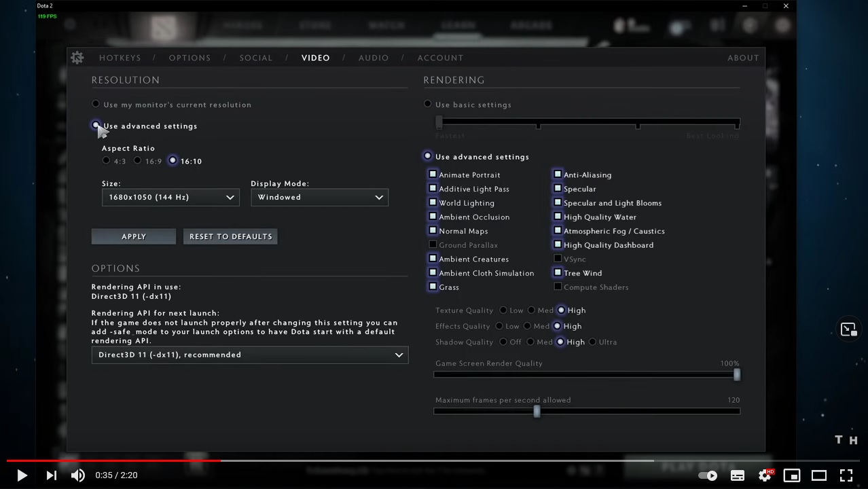Open the Audio tab

click(374, 58)
